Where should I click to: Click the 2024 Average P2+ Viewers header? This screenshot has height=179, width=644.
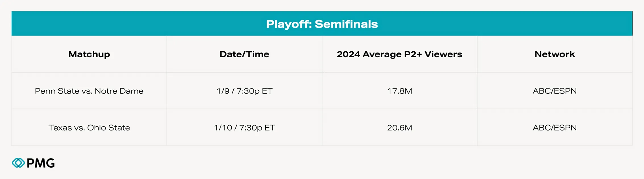point(399,54)
